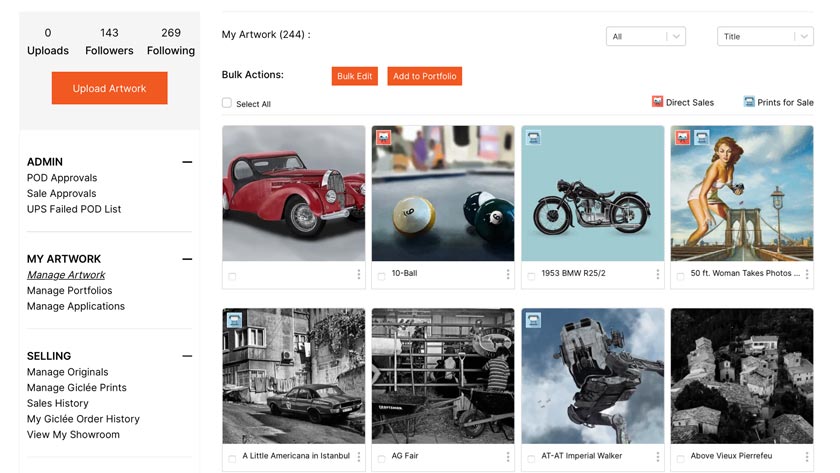Open three-dot menu for 1953 BMW R25/2
The image size is (840, 473).
[658, 274]
